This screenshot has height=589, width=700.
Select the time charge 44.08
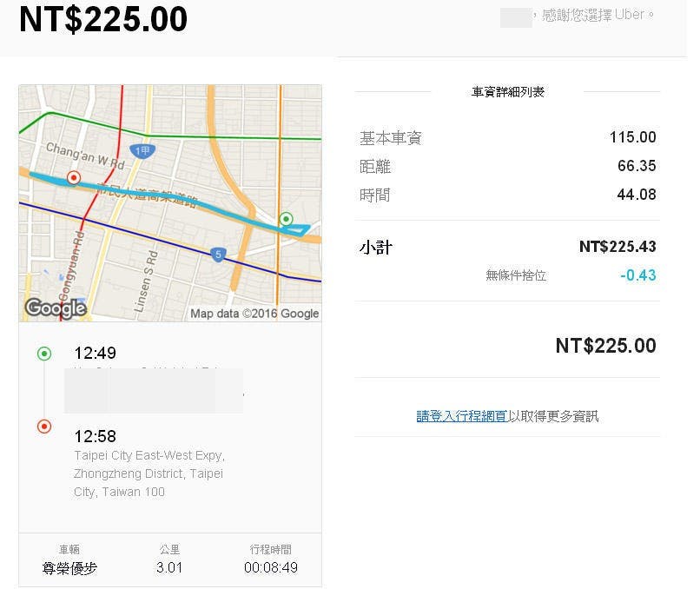point(637,195)
